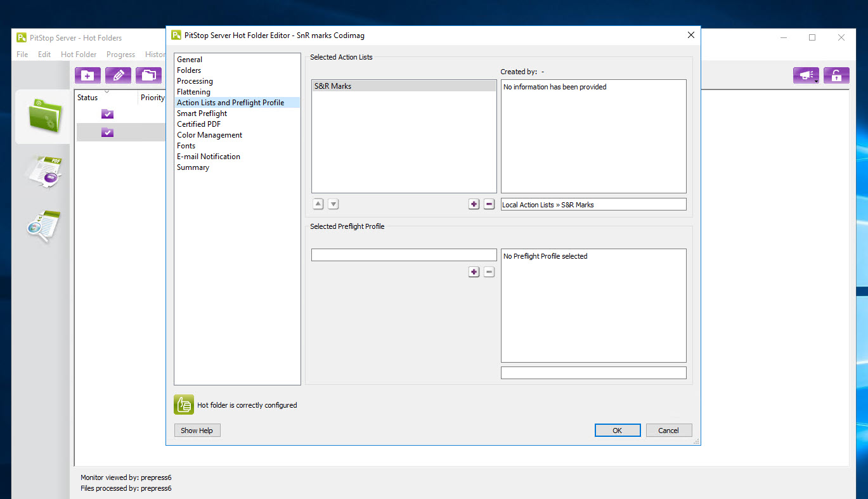The image size is (868, 499).
Task: Click the Selected Preflight Profile name field
Action: [x=404, y=255]
